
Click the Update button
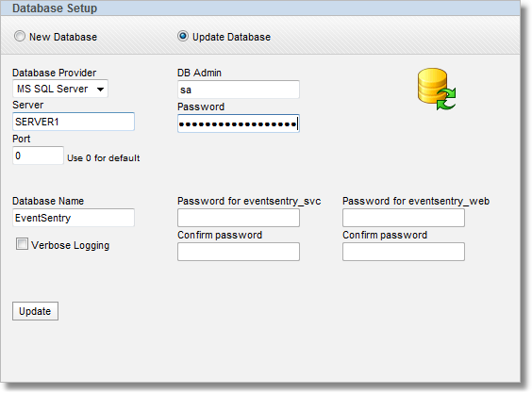35,311
